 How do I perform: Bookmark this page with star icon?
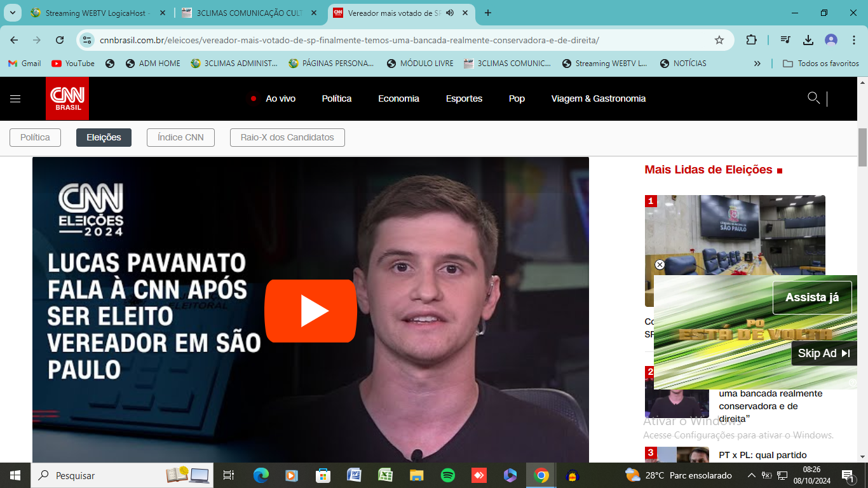click(x=719, y=40)
